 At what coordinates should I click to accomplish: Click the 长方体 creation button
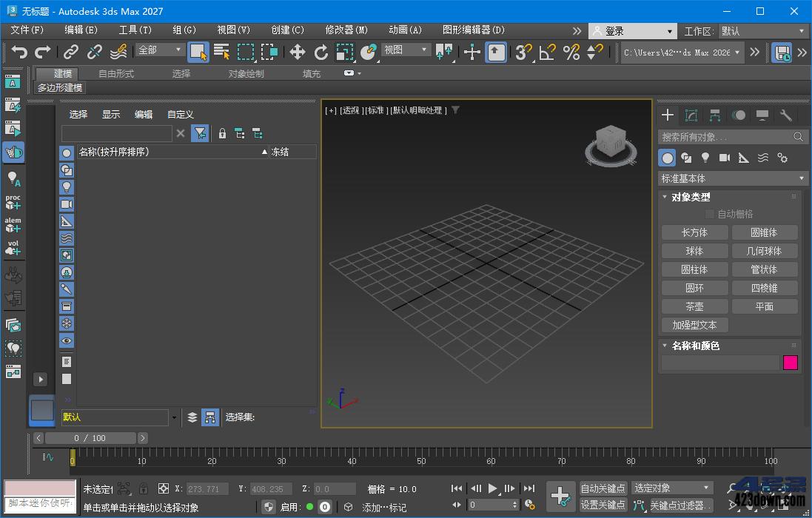click(x=694, y=232)
